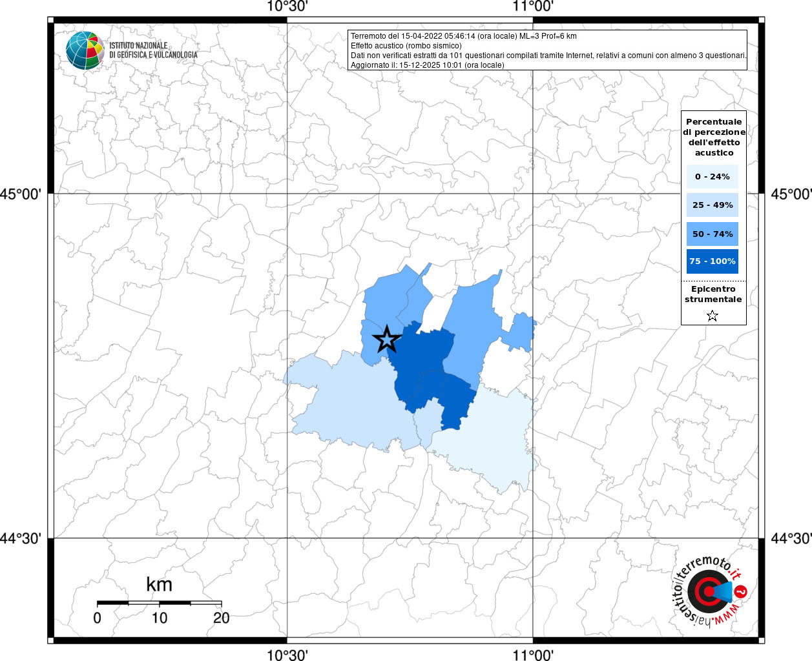Click the large light-blue municipality southwest of epicenter
The height and width of the screenshot is (661, 812).
[355, 403]
